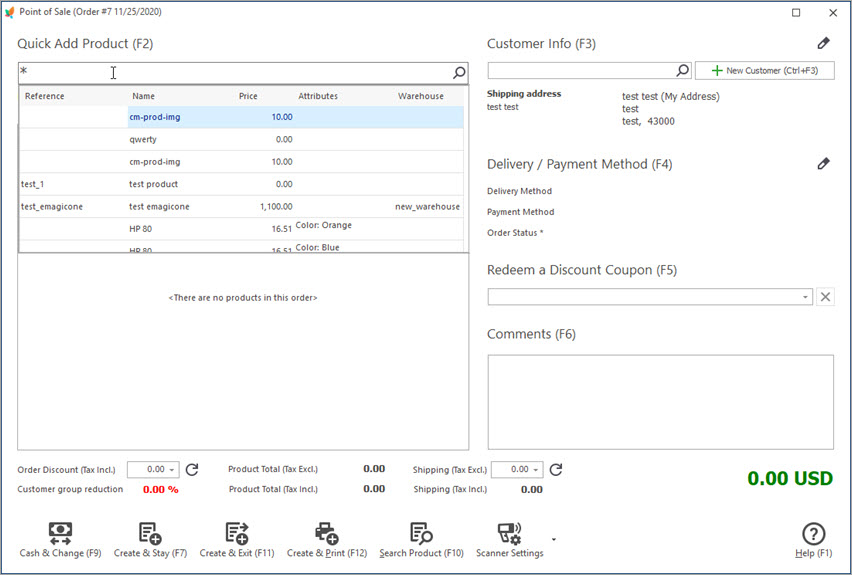Clear the discount coupon with X button
Viewport: 852px width, 575px height.
[x=825, y=297]
